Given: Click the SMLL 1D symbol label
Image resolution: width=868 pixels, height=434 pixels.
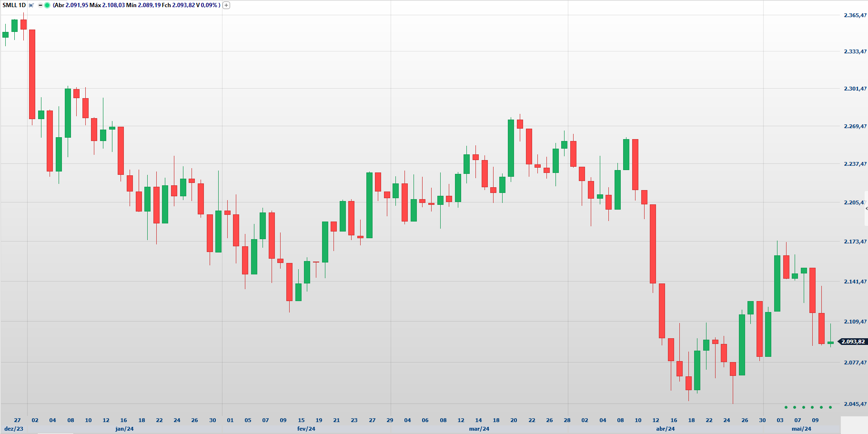Looking at the screenshot, I should point(14,5).
